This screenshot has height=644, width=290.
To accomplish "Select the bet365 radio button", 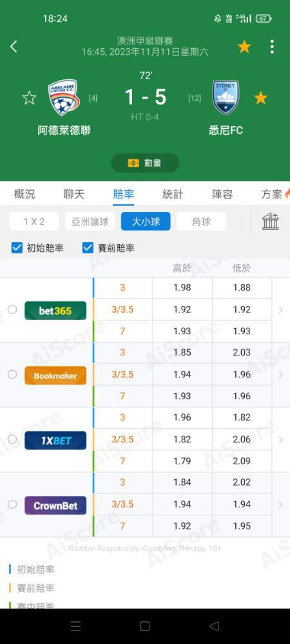I will [x=12, y=309].
